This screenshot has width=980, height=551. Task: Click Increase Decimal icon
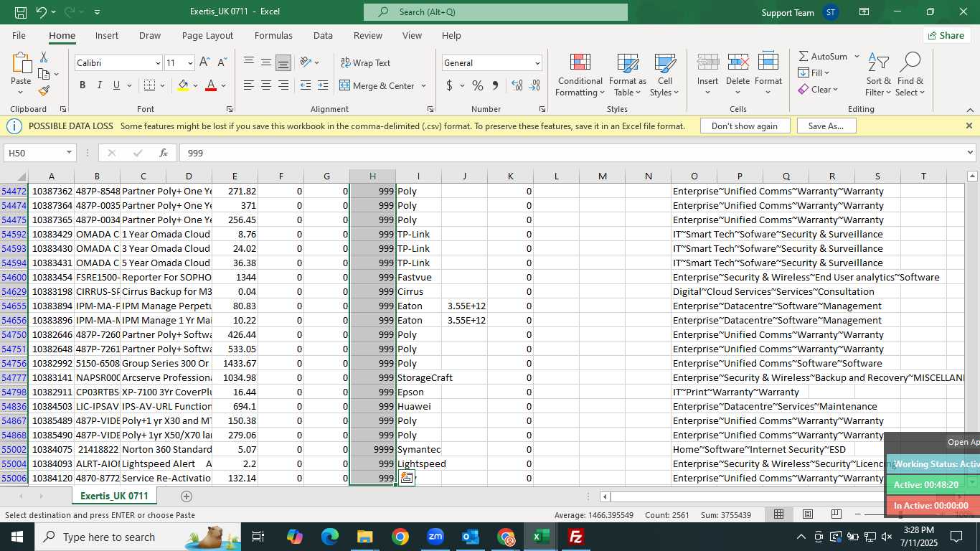517,85
